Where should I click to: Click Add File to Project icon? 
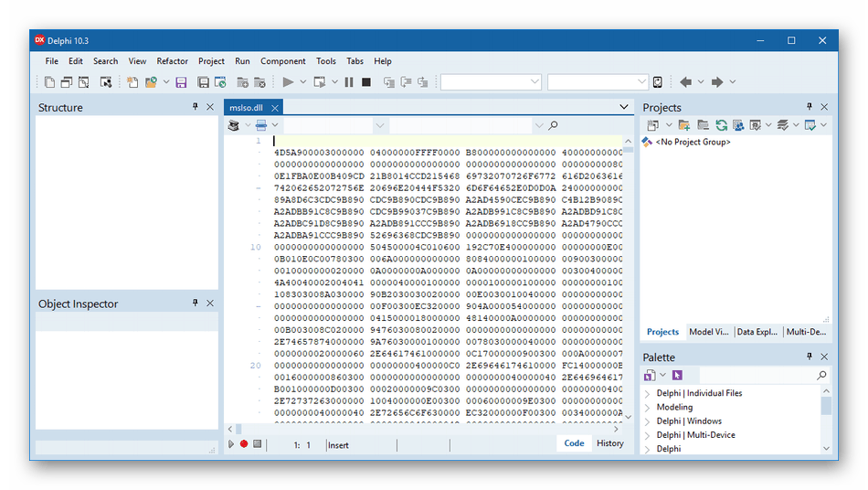242,82
